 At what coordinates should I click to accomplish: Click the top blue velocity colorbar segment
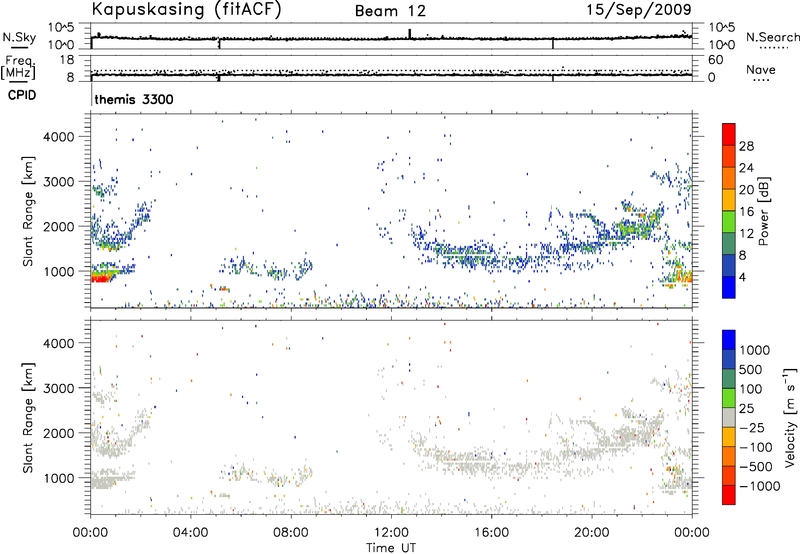[x=729, y=339]
